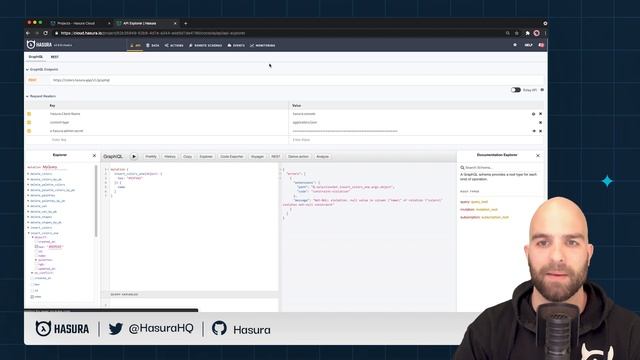Collapse the GraphQL Endpoint section
This screenshot has width=640, height=360.
pos(42,69)
